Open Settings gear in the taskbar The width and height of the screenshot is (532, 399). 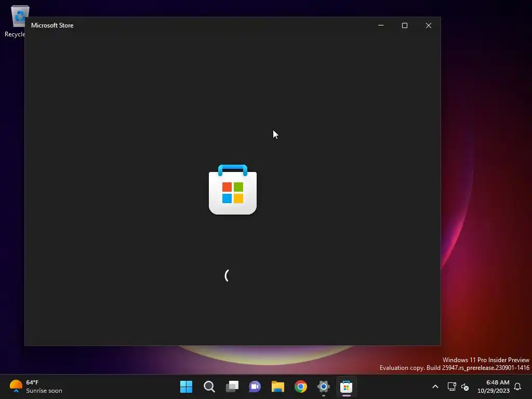pyautogui.click(x=323, y=387)
